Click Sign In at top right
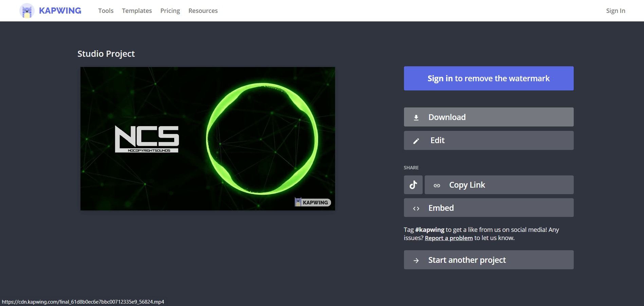 tap(615, 11)
